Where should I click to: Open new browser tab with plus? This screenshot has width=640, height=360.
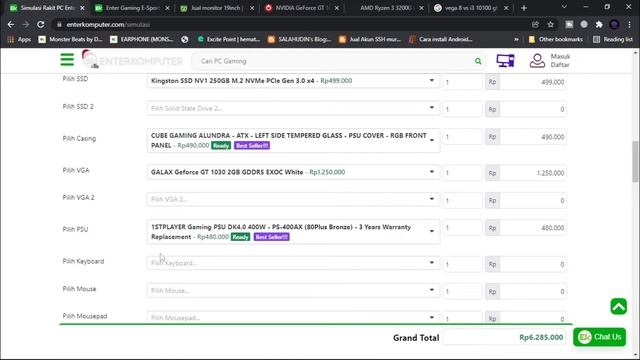(x=524, y=8)
